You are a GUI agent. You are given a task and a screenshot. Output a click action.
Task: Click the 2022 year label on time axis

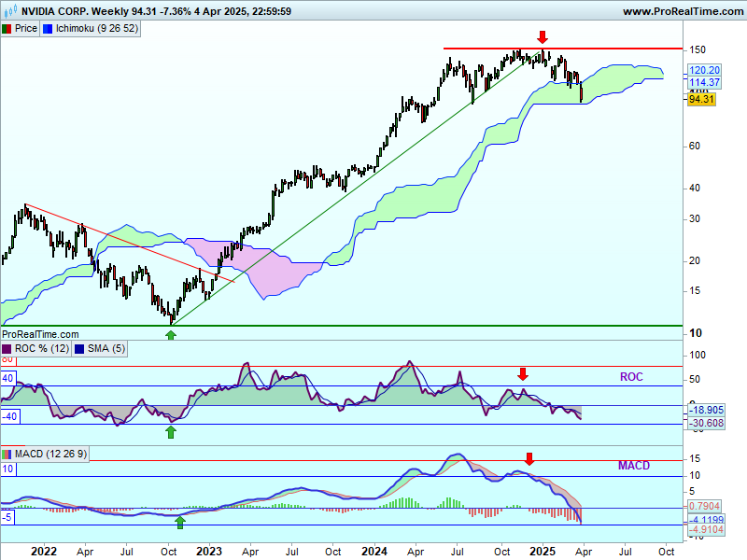tap(43, 552)
